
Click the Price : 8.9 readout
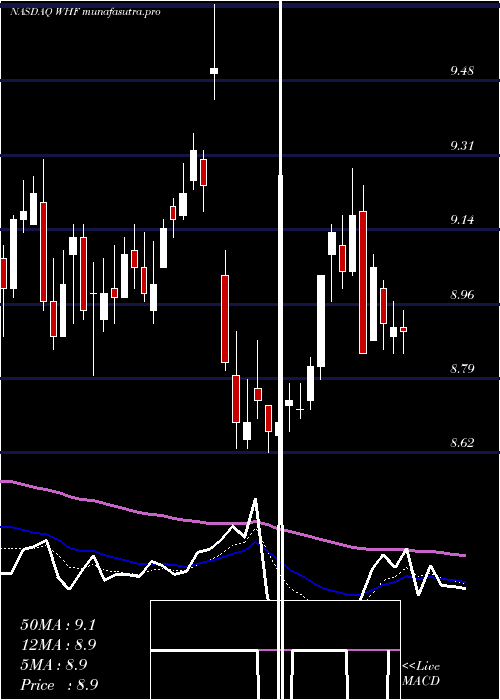point(59,685)
